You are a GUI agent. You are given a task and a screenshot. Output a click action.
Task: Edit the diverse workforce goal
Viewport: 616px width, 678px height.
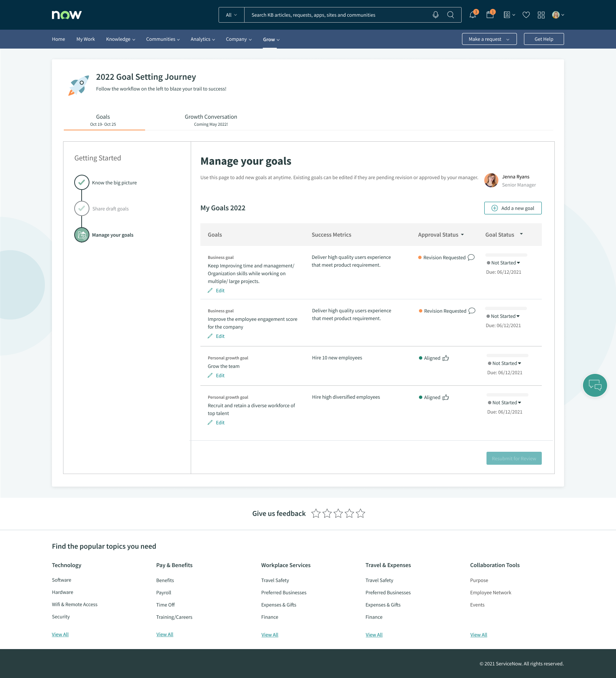click(x=216, y=422)
